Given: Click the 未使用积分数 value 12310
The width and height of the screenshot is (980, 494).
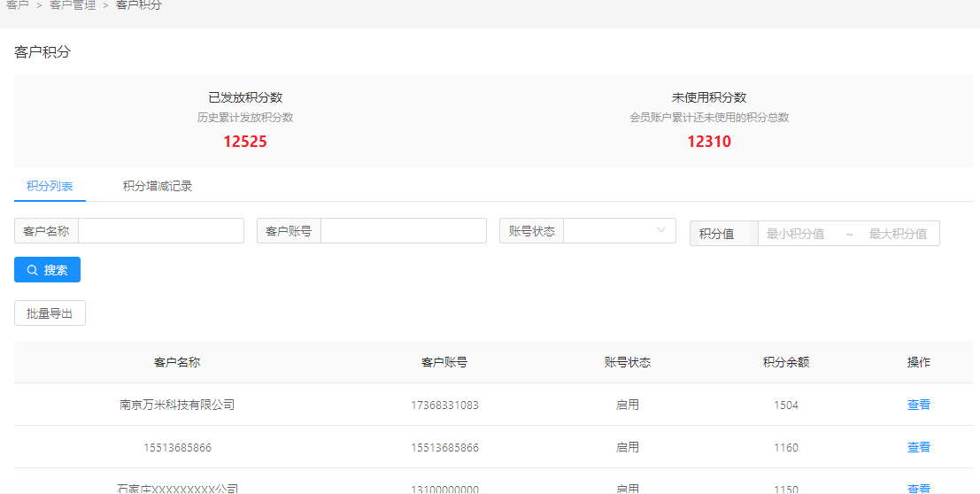Looking at the screenshot, I should (709, 142).
